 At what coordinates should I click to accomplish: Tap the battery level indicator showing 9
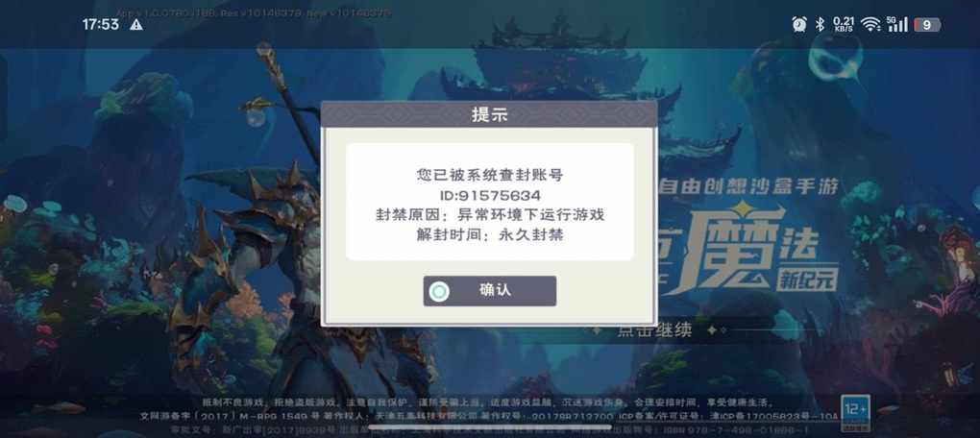pyautogui.click(x=927, y=25)
